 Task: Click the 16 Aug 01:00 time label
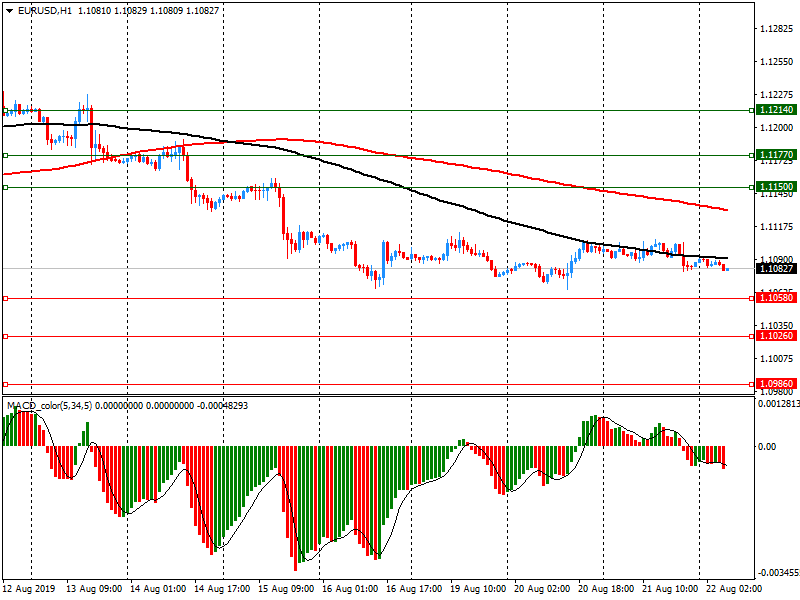tap(350, 589)
